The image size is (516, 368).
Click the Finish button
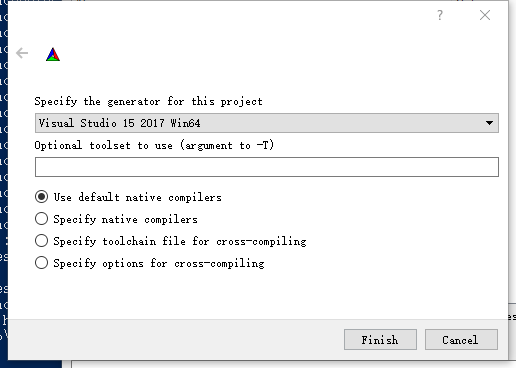coord(380,340)
